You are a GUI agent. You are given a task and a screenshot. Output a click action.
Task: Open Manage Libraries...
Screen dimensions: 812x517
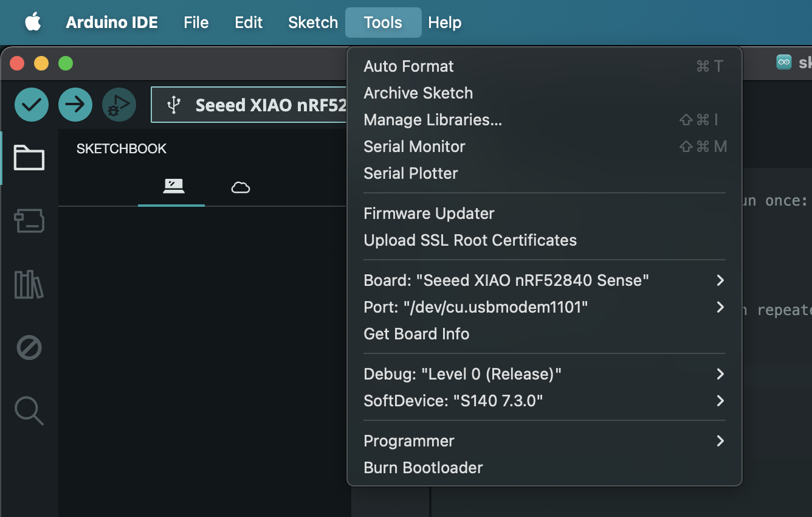[x=545, y=120]
